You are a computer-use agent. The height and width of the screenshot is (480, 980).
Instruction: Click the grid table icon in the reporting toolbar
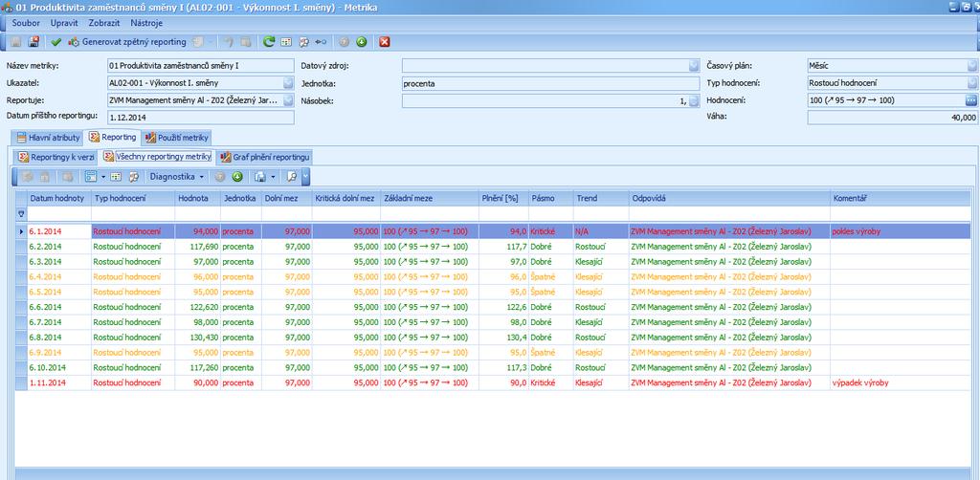click(116, 177)
